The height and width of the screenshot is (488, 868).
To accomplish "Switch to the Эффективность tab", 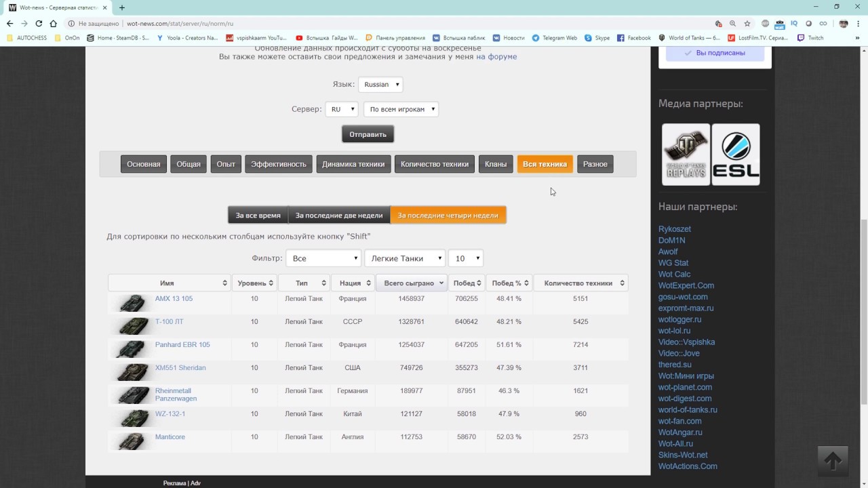I will (279, 164).
